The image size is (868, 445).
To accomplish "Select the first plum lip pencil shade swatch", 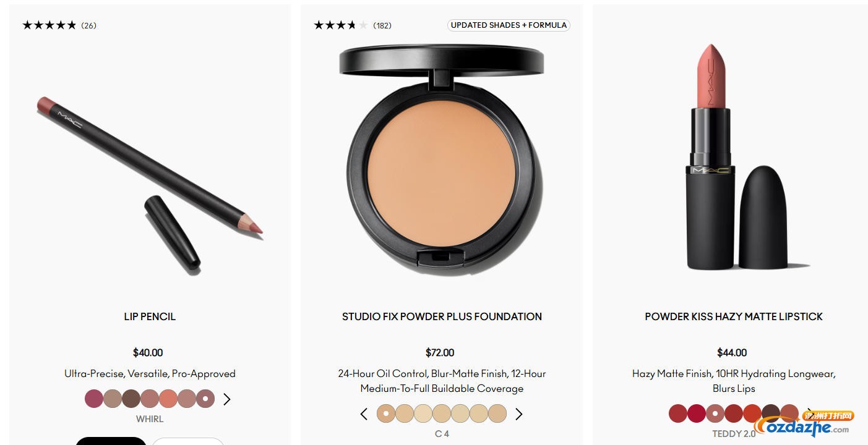I will tap(94, 399).
